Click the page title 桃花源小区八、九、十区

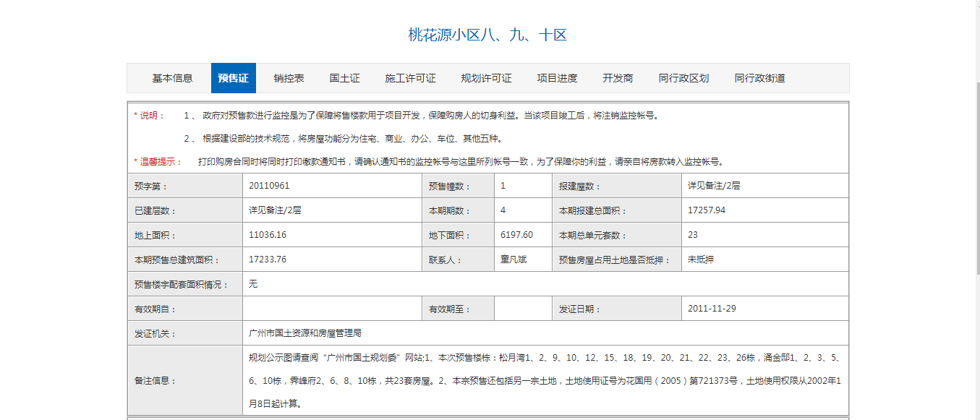487,35
